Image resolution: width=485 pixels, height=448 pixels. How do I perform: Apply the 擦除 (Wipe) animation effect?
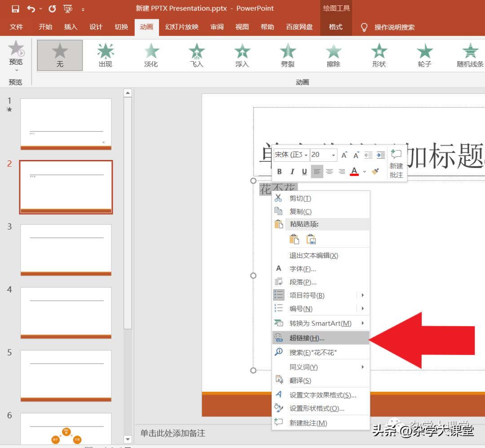333,54
